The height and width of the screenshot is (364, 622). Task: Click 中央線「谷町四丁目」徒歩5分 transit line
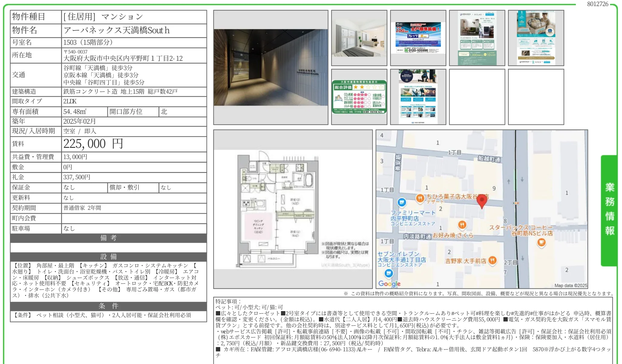click(104, 82)
